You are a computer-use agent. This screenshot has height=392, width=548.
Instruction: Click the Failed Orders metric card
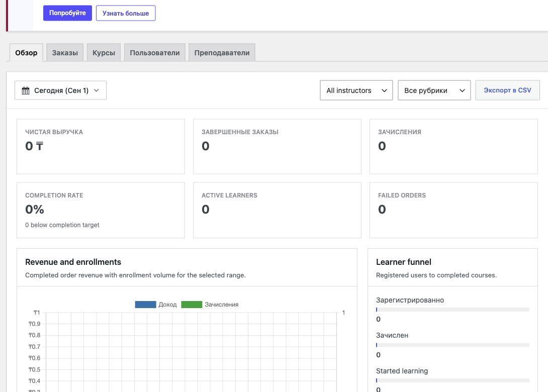[x=453, y=211]
